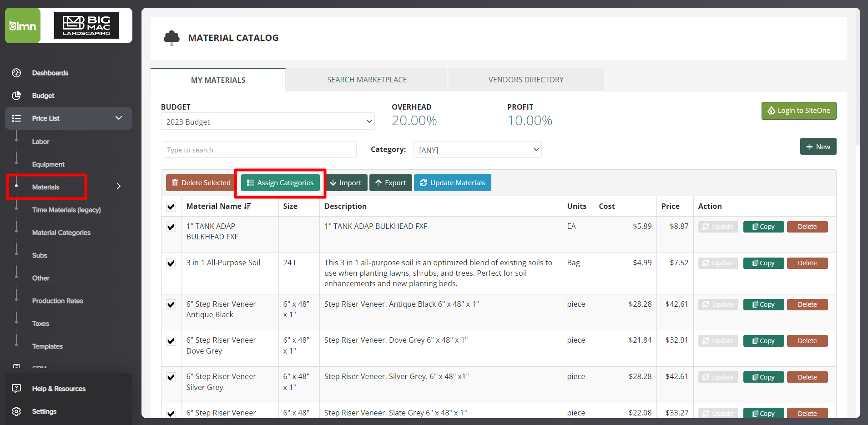Click the 10.00% profit value

(530, 121)
